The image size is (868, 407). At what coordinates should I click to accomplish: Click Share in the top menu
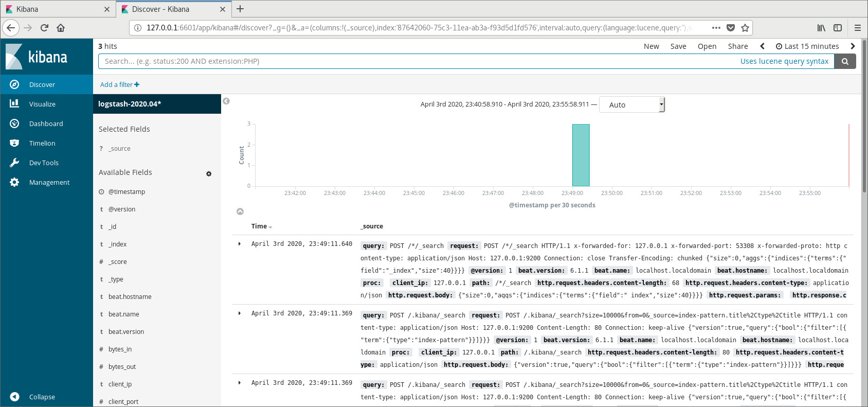point(738,46)
